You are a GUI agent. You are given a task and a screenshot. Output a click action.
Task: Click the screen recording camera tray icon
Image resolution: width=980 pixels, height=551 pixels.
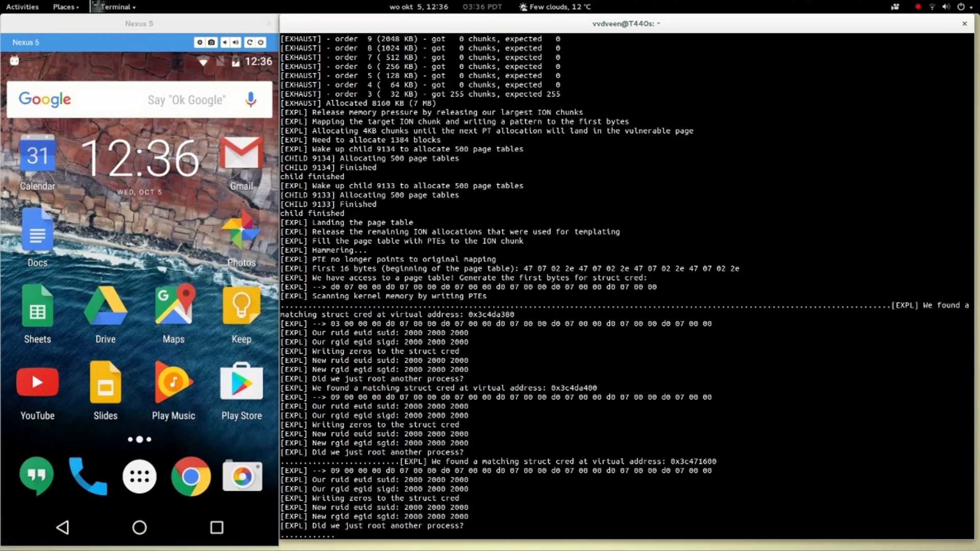coord(895,7)
